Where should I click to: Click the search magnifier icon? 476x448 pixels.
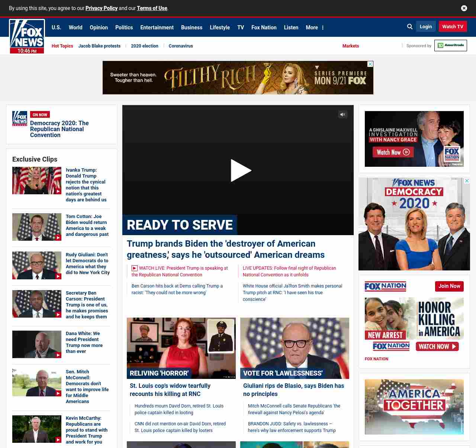point(410,27)
